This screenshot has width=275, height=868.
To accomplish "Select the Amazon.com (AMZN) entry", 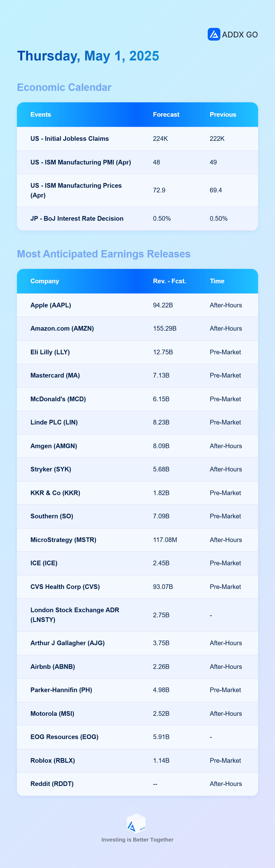I will click(x=62, y=328).
